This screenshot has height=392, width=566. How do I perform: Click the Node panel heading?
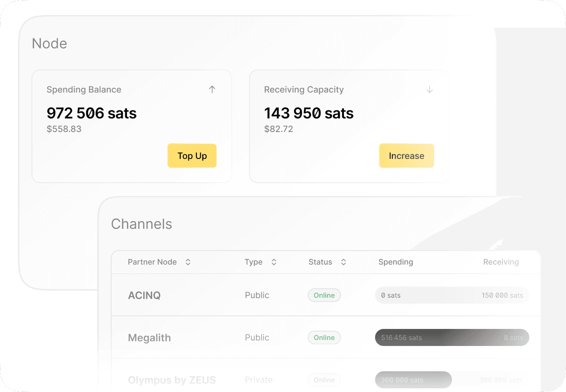click(49, 43)
